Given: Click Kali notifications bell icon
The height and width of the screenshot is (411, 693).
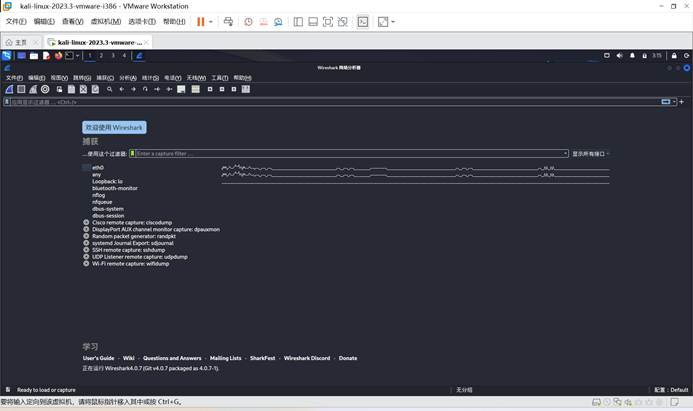Looking at the screenshot, I should tap(632, 56).
